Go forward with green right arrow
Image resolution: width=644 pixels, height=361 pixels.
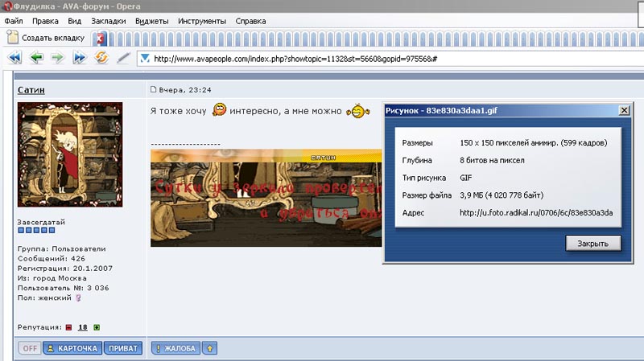[x=58, y=57]
